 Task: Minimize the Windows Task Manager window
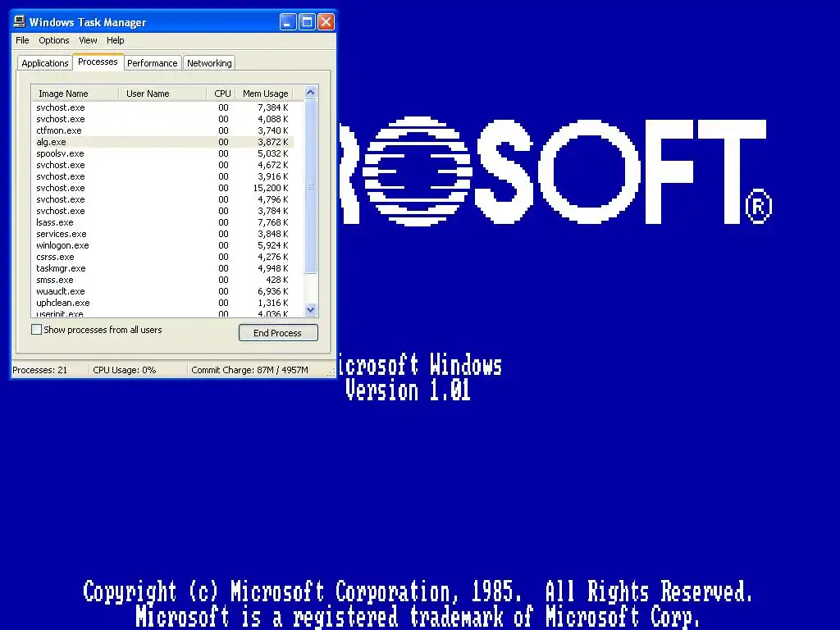click(288, 22)
